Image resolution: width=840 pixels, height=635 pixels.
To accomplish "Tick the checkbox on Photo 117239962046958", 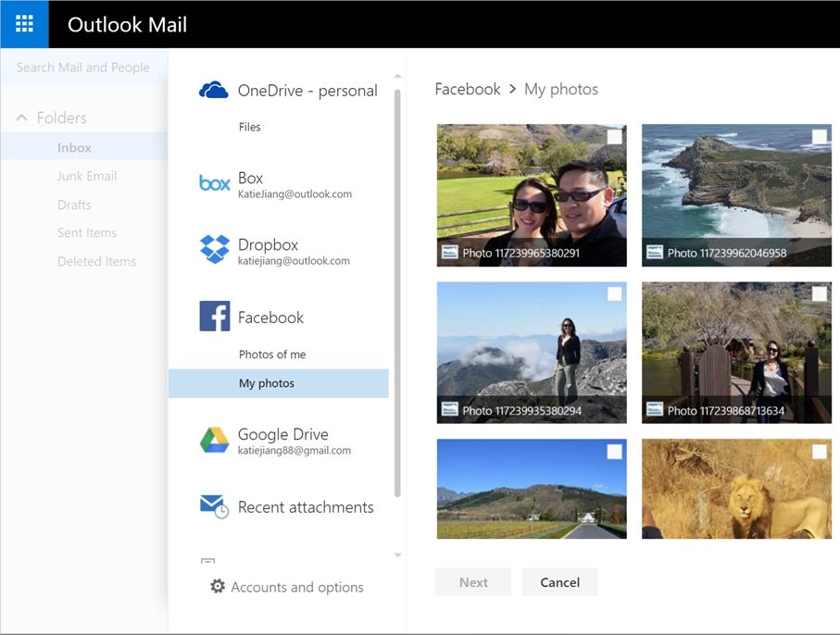I will click(x=820, y=137).
